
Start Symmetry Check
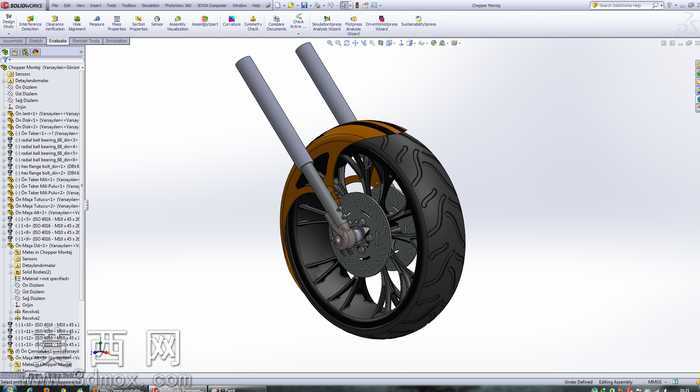click(253, 24)
